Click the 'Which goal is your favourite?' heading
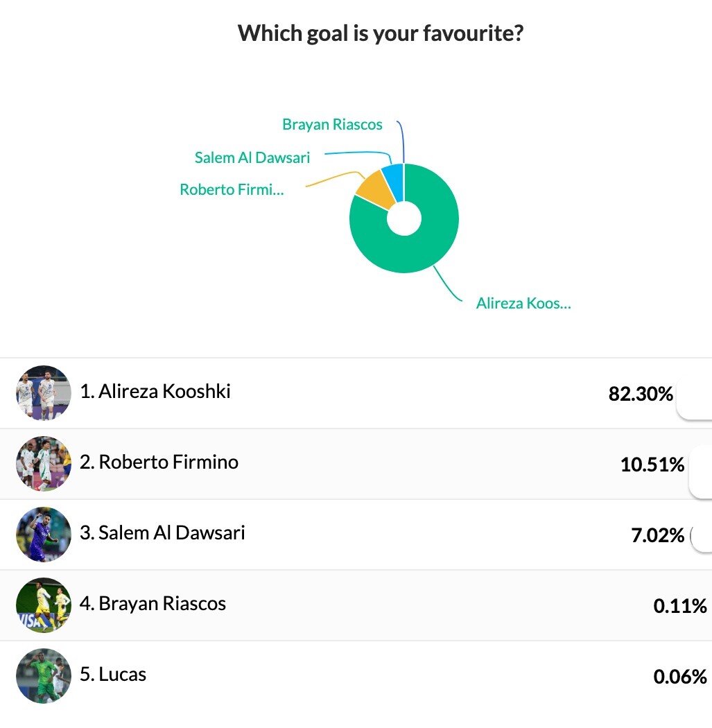 pos(380,33)
